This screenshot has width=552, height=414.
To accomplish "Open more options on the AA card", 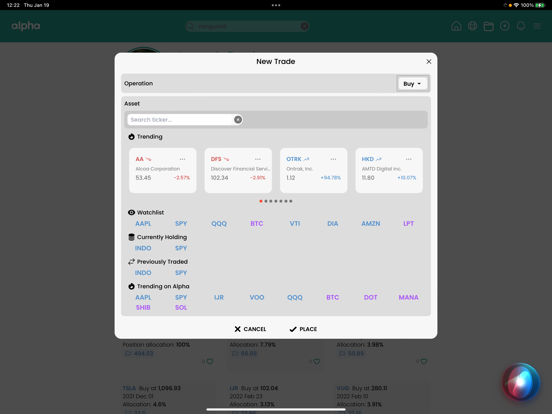I will pyautogui.click(x=182, y=159).
